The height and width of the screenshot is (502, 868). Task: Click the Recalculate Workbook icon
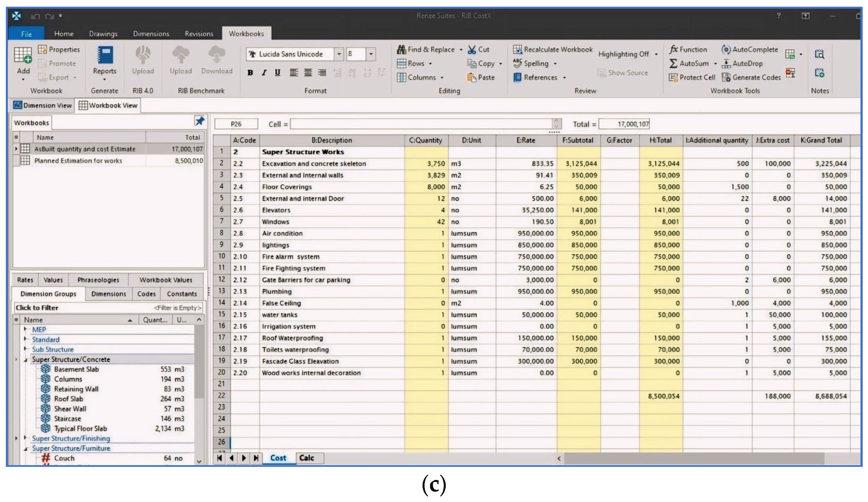(x=517, y=50)
